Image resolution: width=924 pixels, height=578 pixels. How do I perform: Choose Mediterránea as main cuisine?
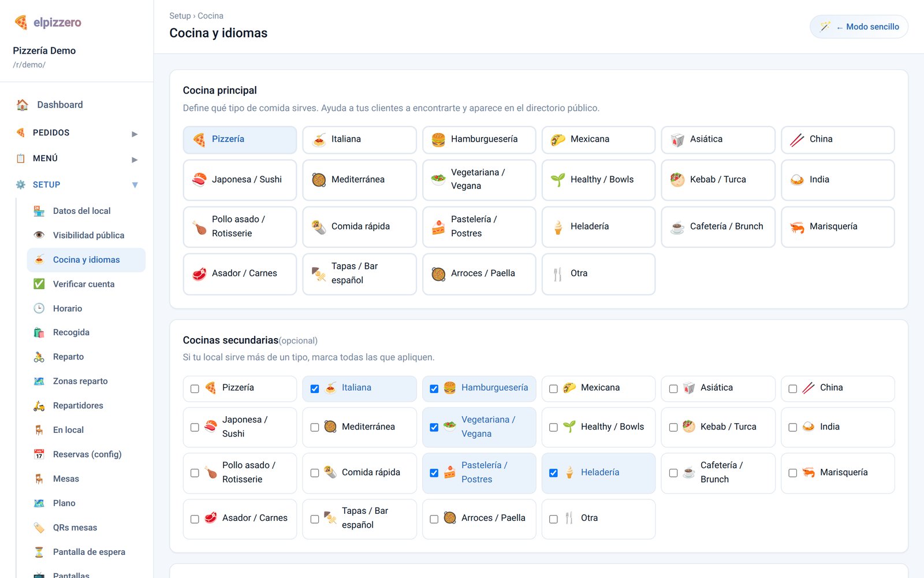tap(359, 180)
